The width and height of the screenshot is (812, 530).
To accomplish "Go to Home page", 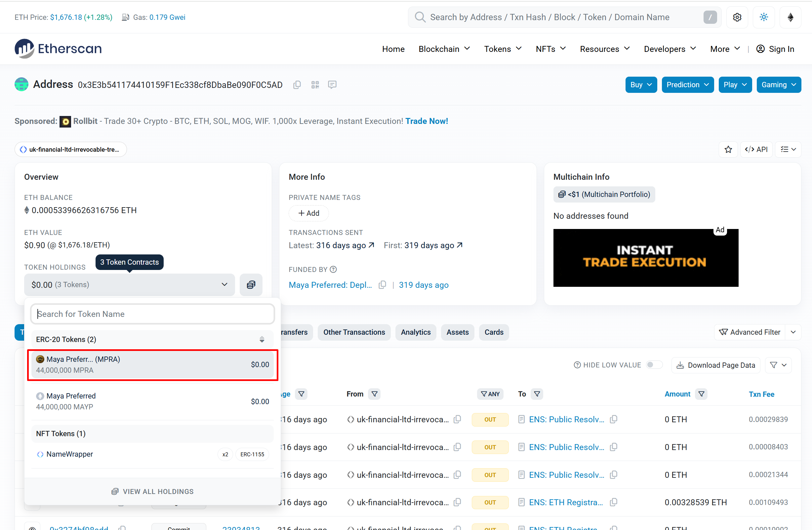I will (393, 49).
